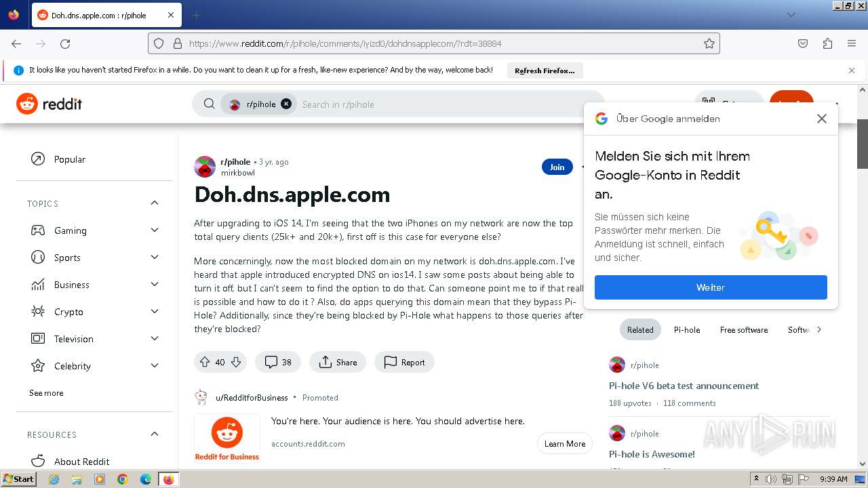Downvote the Doh.dns.apple.com post
The width and height of the screenshot is (868, 488).
(236, 362)
